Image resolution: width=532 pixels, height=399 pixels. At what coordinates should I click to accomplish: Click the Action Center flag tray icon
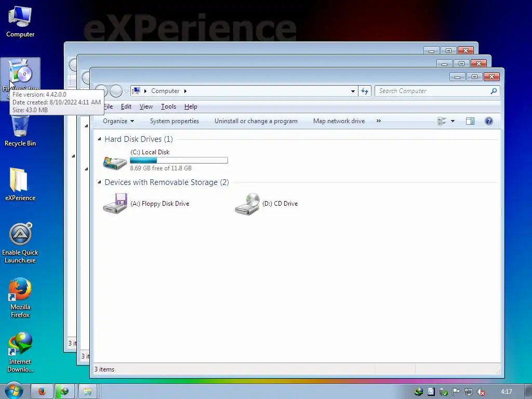point(456,392)
